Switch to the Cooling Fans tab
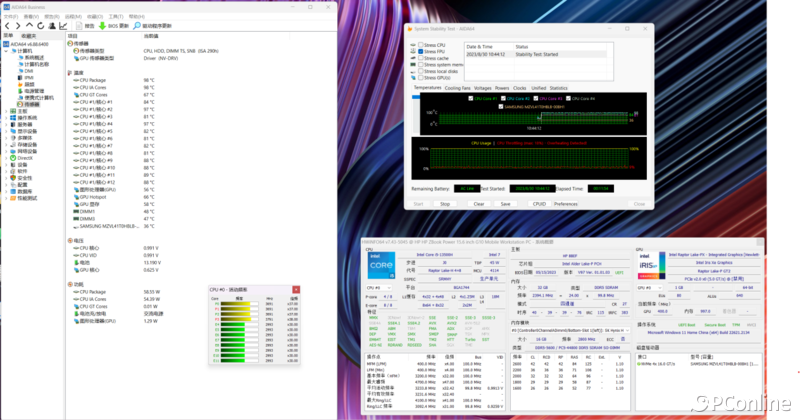Screen dimensions: 800x420 [x=458, y=88]
